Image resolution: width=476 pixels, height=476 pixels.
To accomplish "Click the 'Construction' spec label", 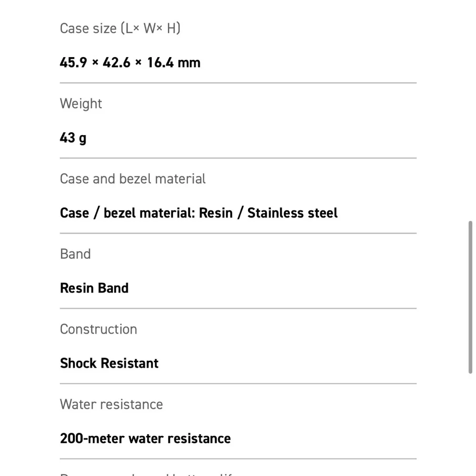I will pyautogui.click(x=99, y=329).
